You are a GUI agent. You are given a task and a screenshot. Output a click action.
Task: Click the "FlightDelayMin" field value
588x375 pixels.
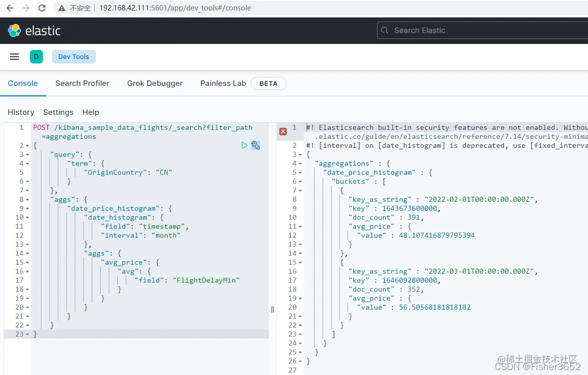click(x=206, y=281)
